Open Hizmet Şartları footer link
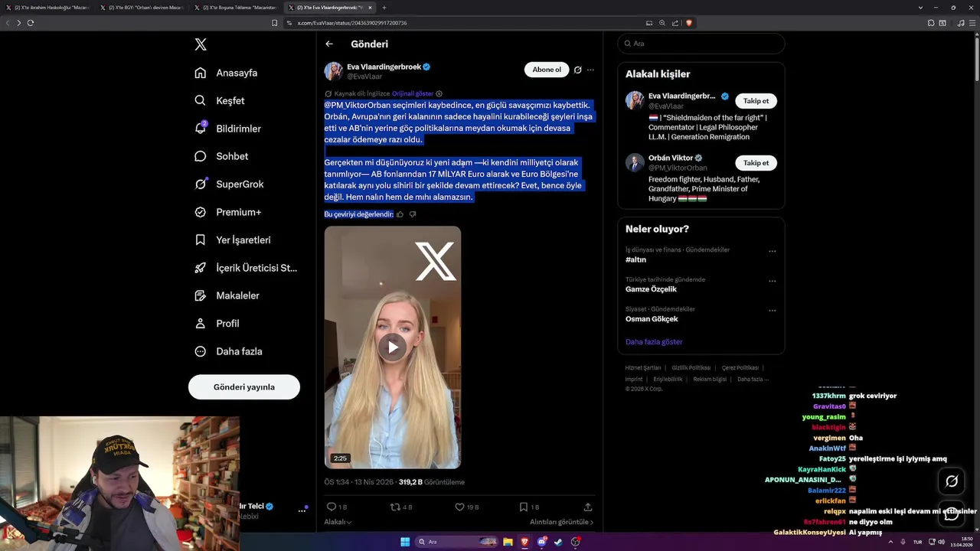 642,368
